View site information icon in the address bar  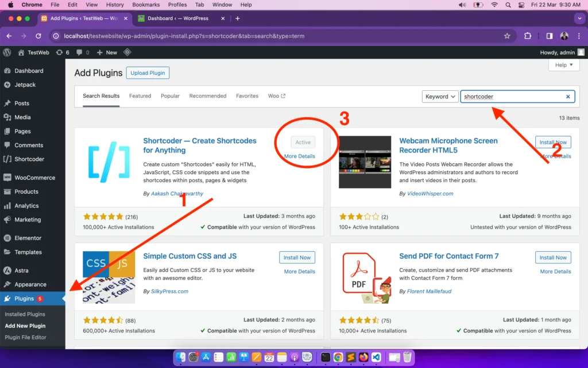[56, 36]
